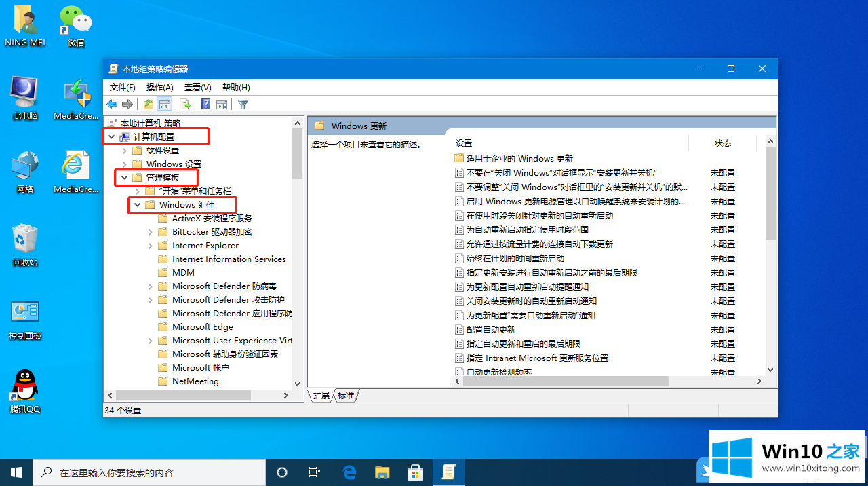Screen dimensions: 868x486
Task: Collapse the Windows 组件 tree node
Action: point(137,205)
